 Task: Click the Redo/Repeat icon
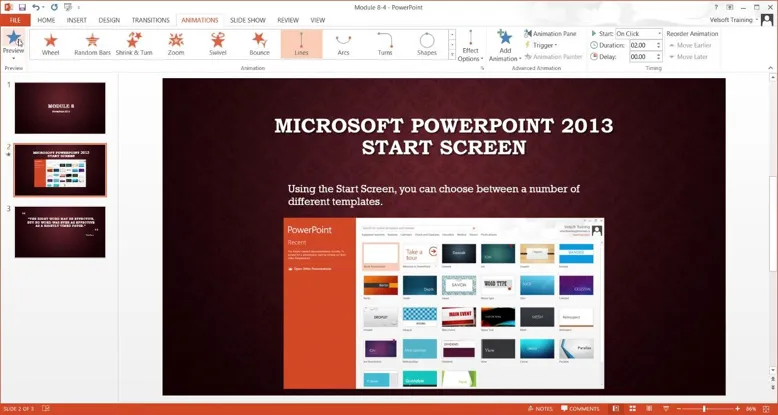[54, 7]
